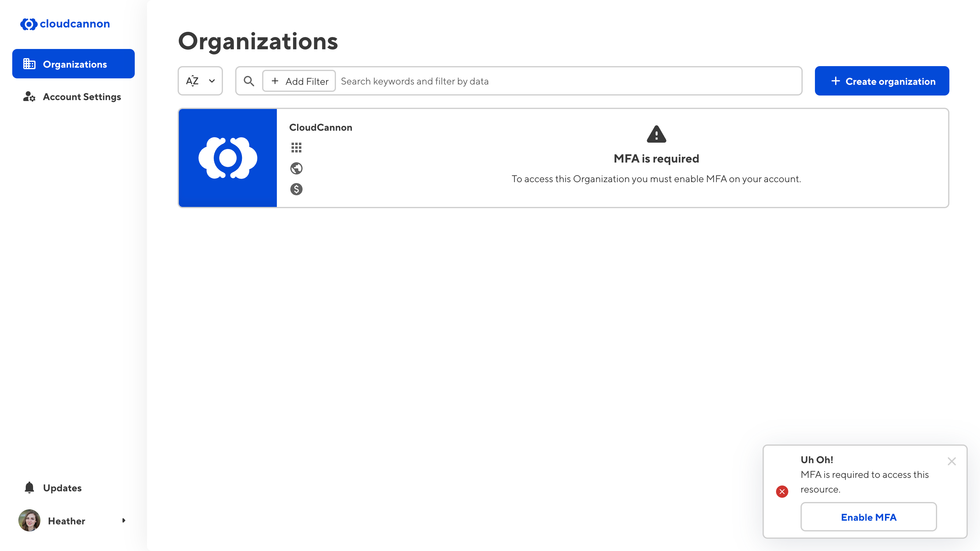Select the billing dollar icon in org row
Screen dimensions: 980x551
[296, 189]
